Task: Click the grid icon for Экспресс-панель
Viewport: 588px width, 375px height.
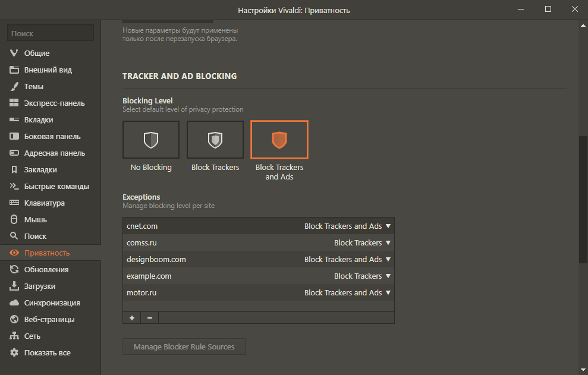Action: point(14,103)
